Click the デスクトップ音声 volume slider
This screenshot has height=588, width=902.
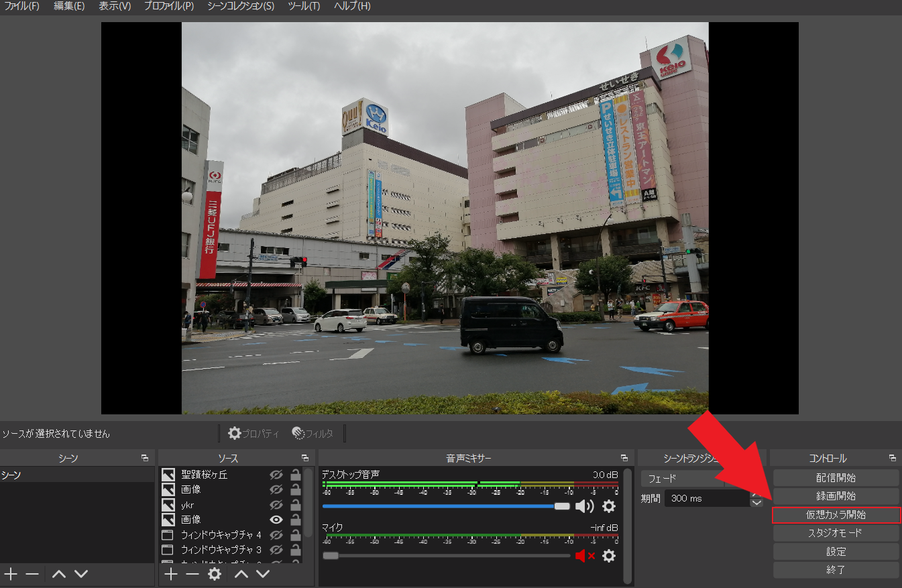pos(446,506)
